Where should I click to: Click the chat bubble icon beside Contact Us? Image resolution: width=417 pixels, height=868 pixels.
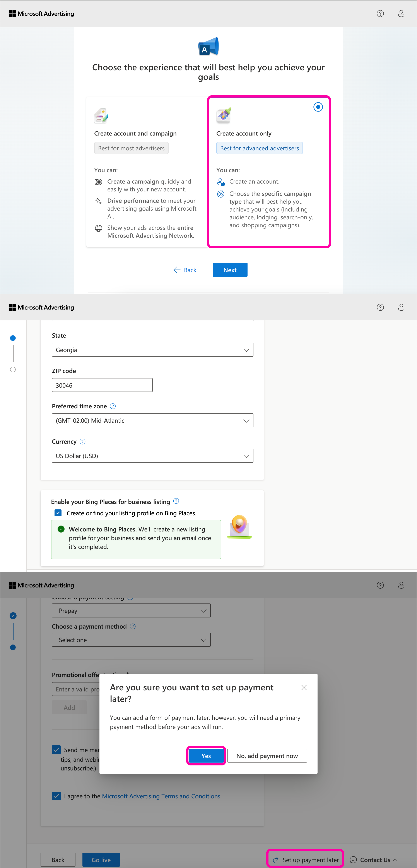point(353,860)
